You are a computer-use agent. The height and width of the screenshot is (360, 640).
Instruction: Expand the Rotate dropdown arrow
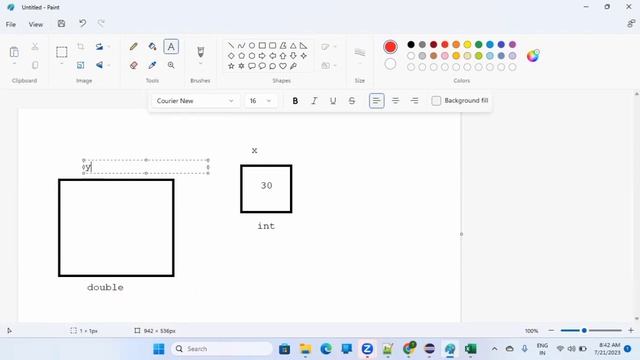coord(109,47)
